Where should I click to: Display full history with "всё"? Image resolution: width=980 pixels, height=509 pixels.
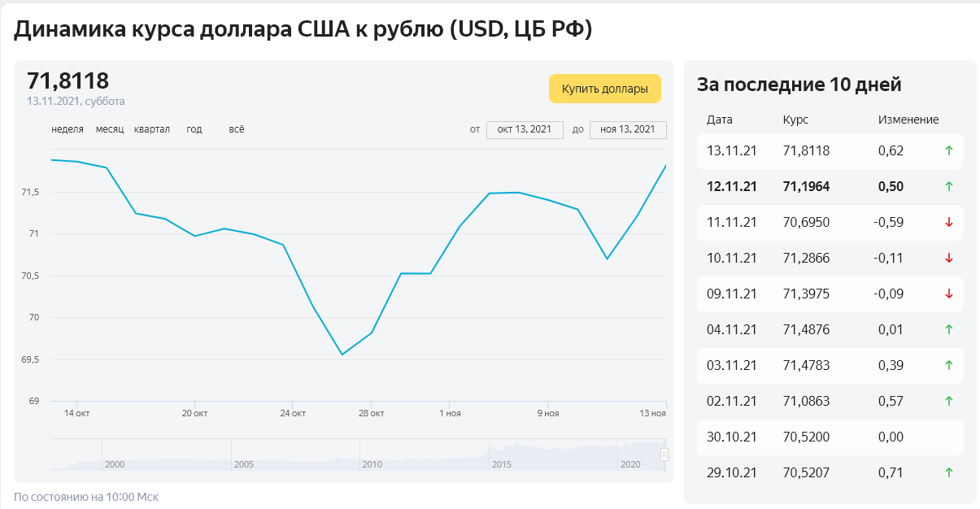237,129
